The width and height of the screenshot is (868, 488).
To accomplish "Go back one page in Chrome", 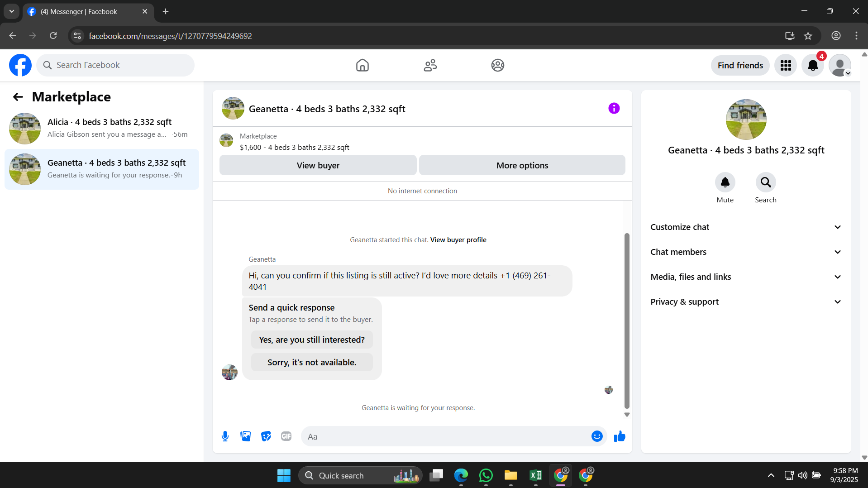I will (x=13, y=36).
